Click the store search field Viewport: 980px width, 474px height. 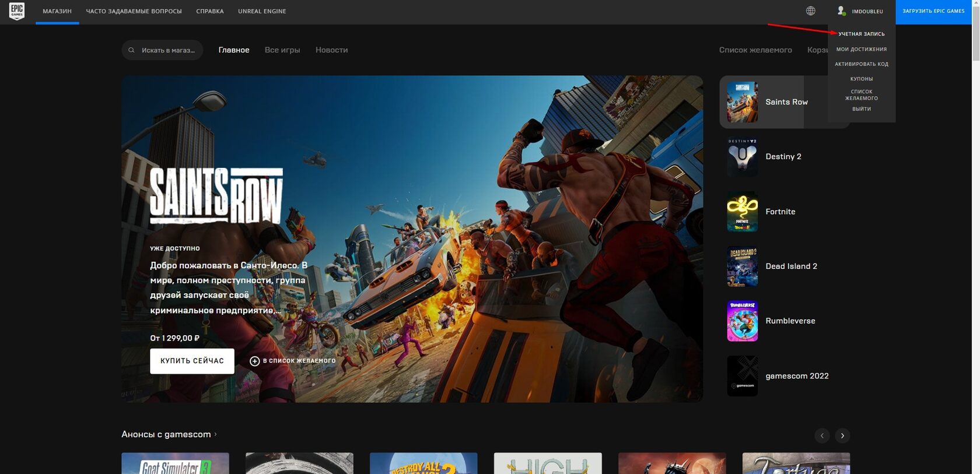point(162,50)
